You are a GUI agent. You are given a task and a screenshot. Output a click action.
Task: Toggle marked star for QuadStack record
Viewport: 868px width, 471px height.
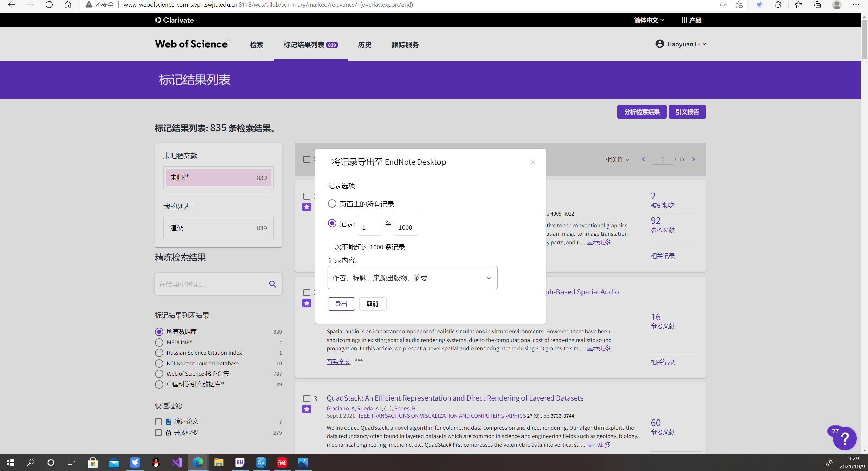click(307, 409)
